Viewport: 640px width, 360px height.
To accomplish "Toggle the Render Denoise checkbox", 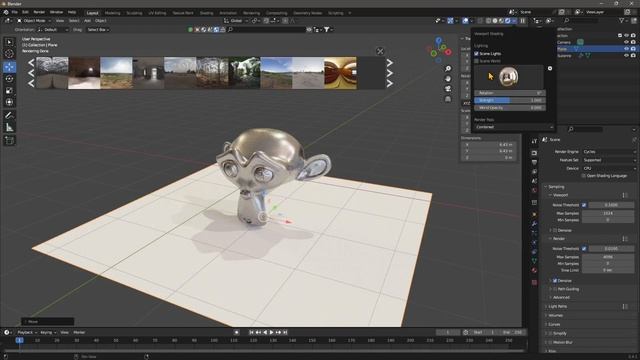I will click(555, 281).
